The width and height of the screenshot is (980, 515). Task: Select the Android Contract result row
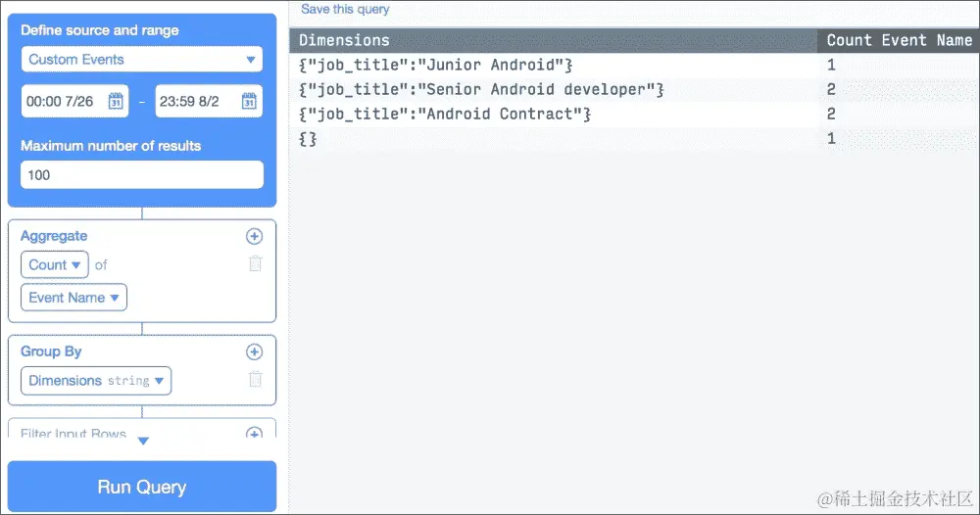tap(634, 114)
